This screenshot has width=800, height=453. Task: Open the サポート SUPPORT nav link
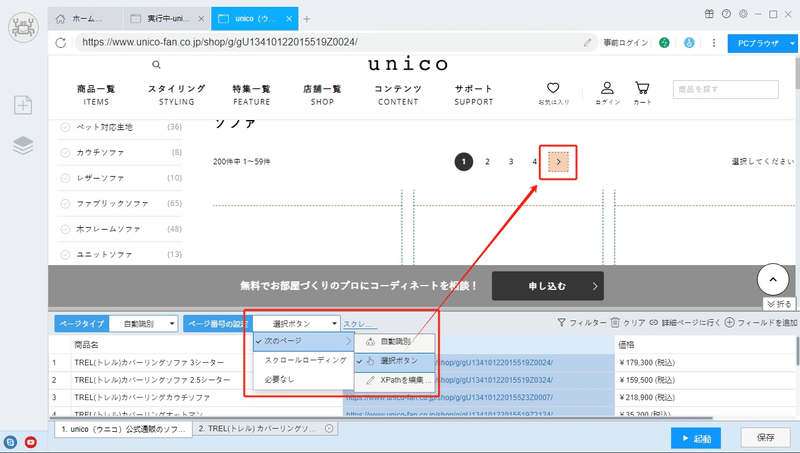click(x=473, y=95)
